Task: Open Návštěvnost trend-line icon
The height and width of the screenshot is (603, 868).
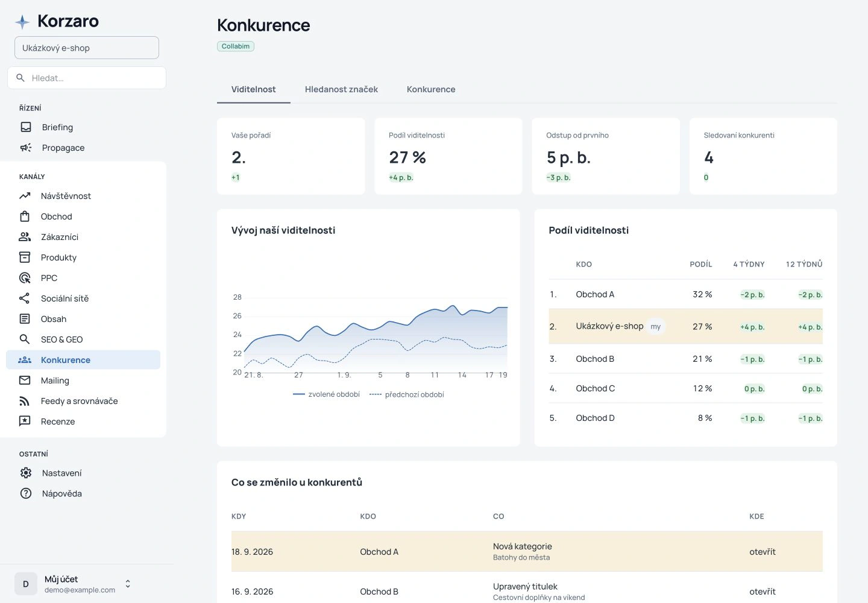Action: coord(25,196)
